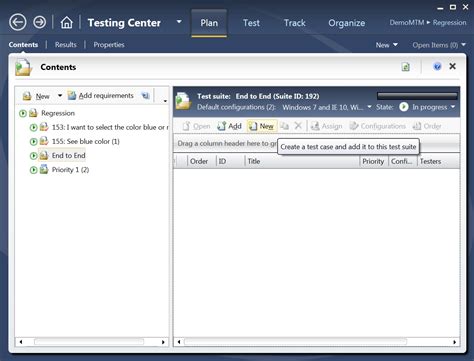
Task: Maximize the Testing Center window
Action: tap(453, 7)
